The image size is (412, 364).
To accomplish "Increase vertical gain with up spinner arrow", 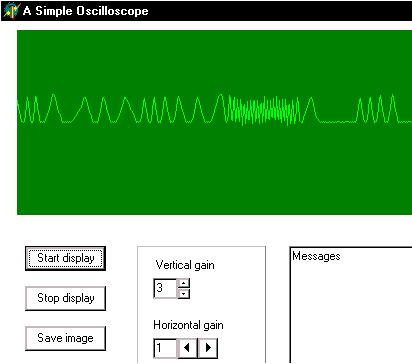I will pos(184,283).
